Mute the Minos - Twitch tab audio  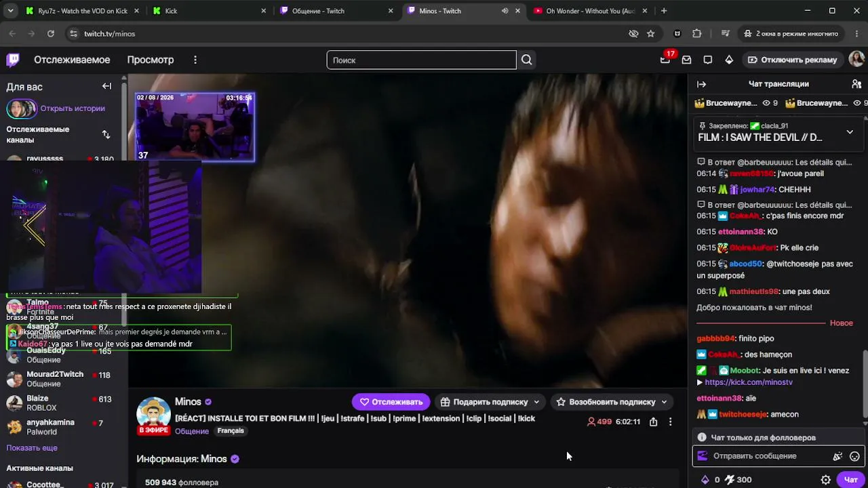coord(505,11)
